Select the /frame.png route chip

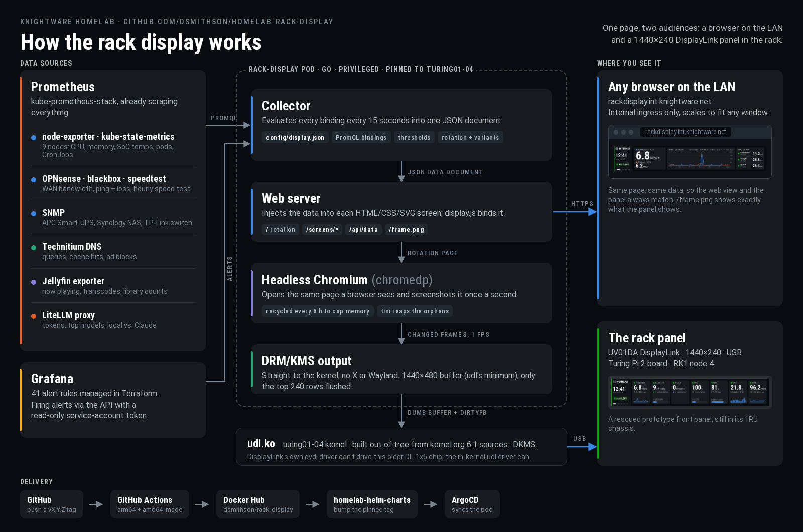point(407,230)
